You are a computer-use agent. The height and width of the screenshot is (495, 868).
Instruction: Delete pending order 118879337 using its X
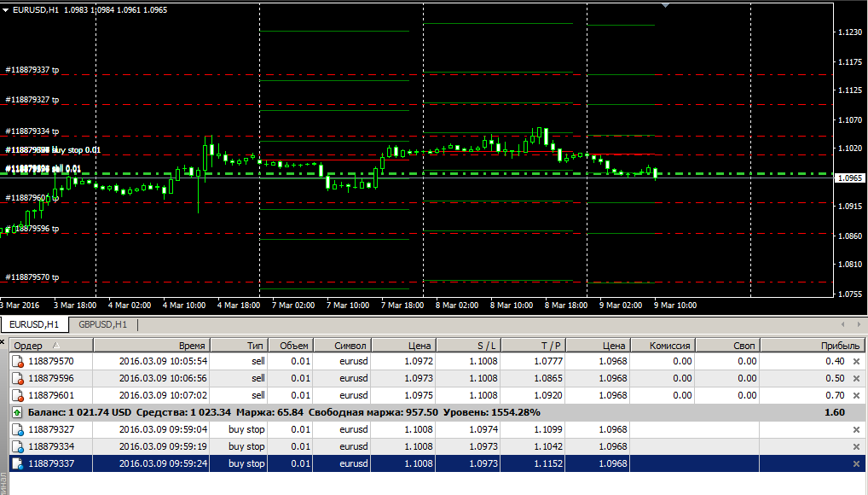[x=856, y=463]
